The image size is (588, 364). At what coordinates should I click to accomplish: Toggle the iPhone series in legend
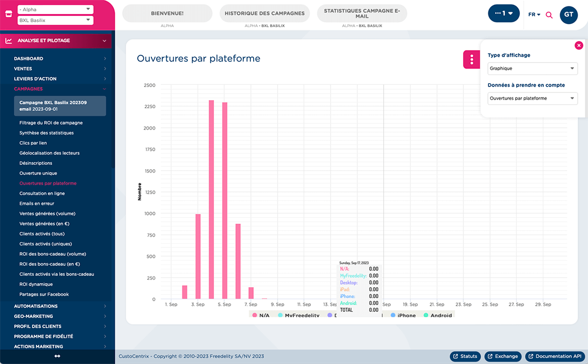click(x=403, y=316)
